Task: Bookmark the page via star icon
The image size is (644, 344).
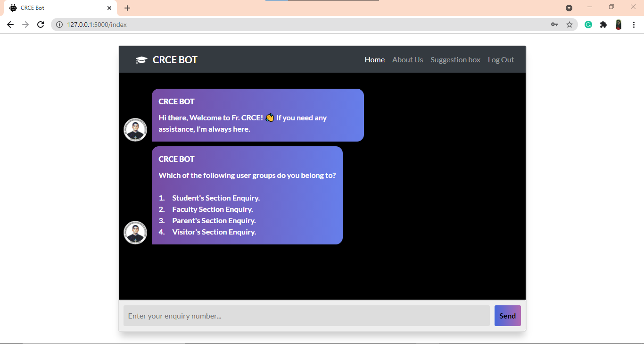Action: pyautogui.click(x=570, y=24)
